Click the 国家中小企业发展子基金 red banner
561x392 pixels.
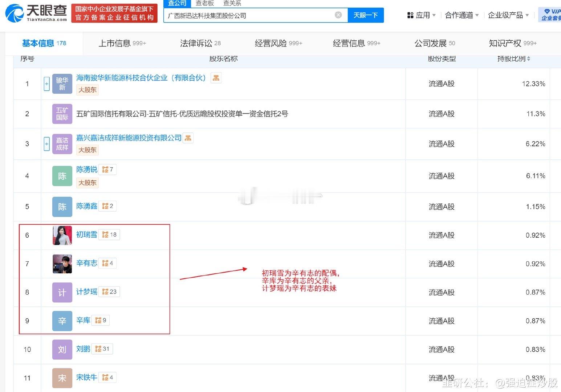point(114,13)
